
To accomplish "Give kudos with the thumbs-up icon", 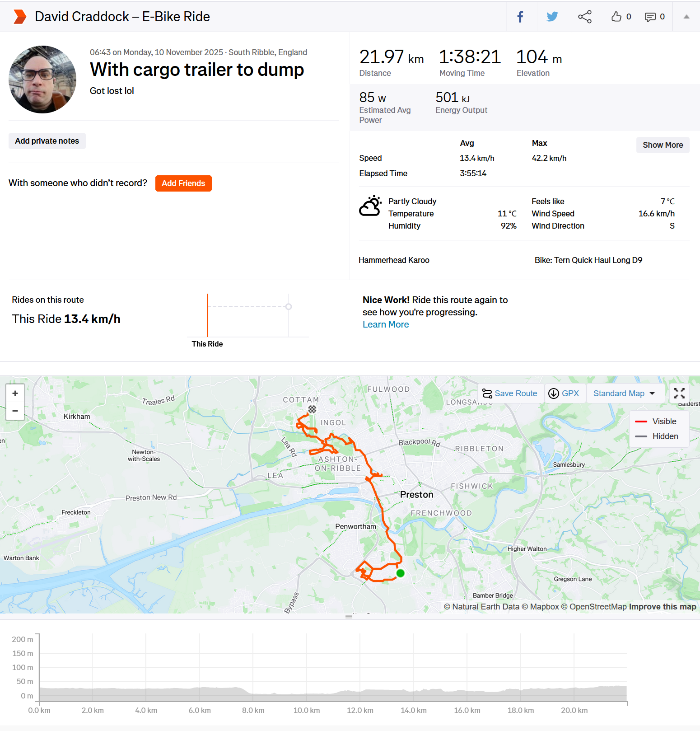I will click(616, 17).
